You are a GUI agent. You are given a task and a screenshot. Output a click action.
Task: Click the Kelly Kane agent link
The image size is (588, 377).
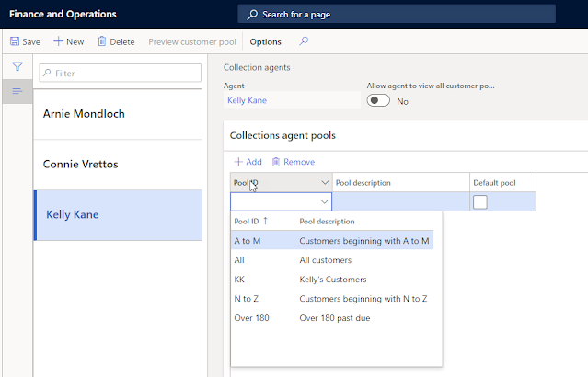(x=248, y=100)
